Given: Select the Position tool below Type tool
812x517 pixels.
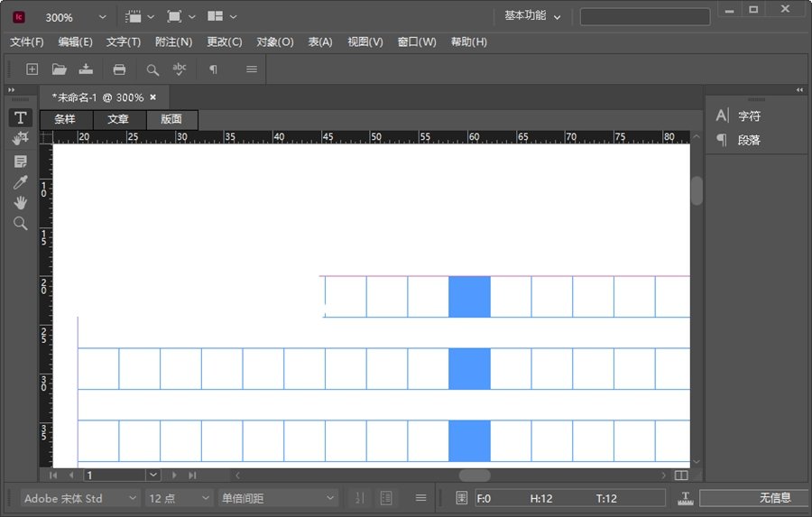Looking at the screenshot, I should 20,138.
